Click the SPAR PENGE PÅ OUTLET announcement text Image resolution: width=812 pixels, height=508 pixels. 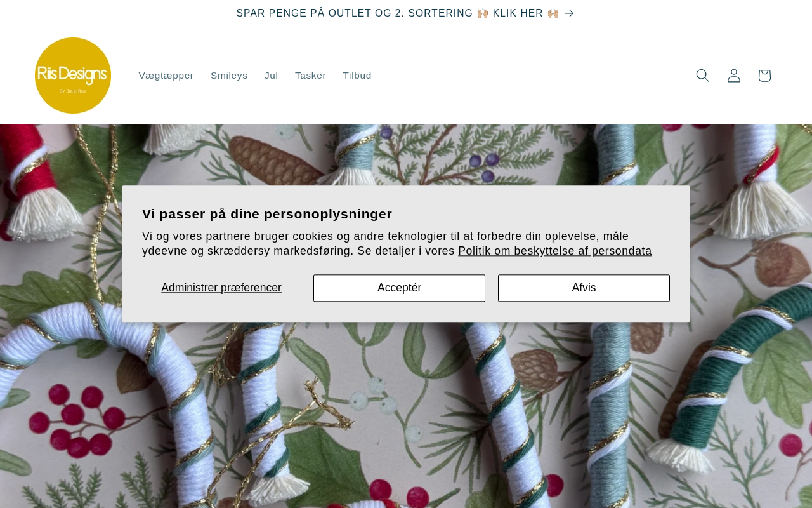[355, 13]
